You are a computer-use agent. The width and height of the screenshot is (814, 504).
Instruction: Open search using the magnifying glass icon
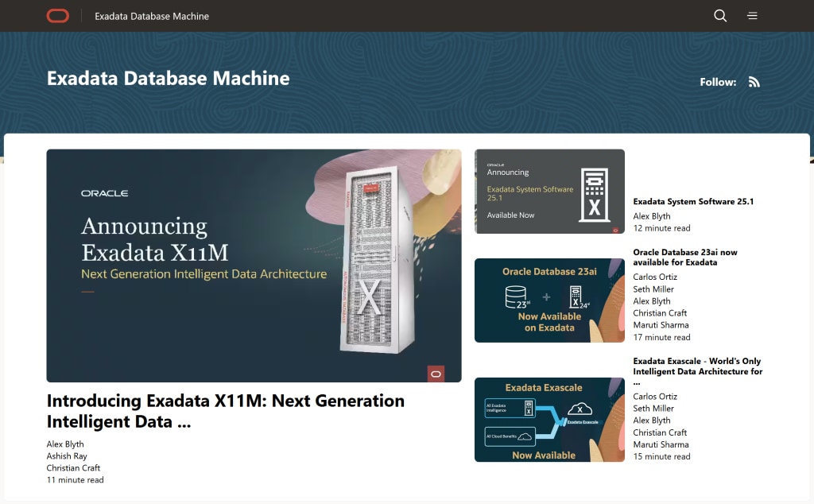(719, 15)
